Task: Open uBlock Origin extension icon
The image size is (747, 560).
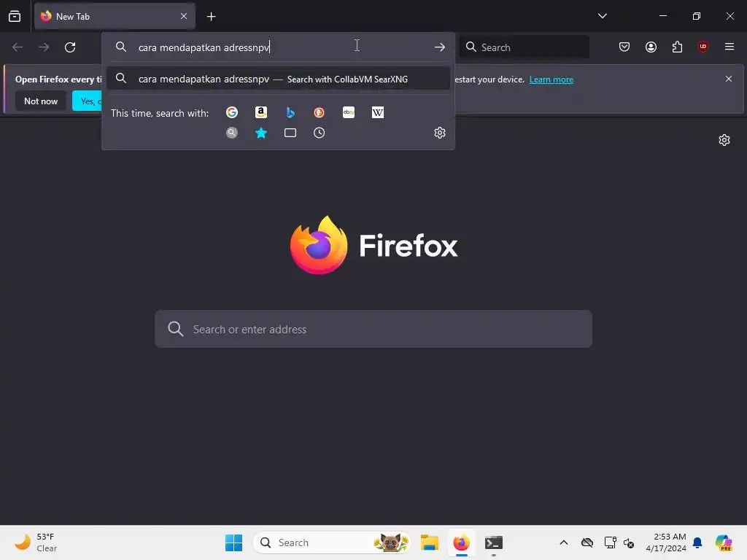Action: coord(703,47)
